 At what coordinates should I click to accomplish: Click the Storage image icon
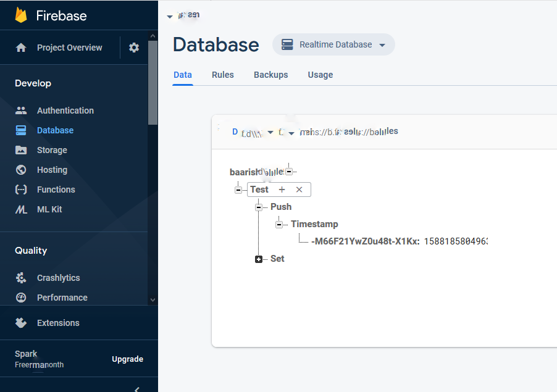tap(21, 150)
